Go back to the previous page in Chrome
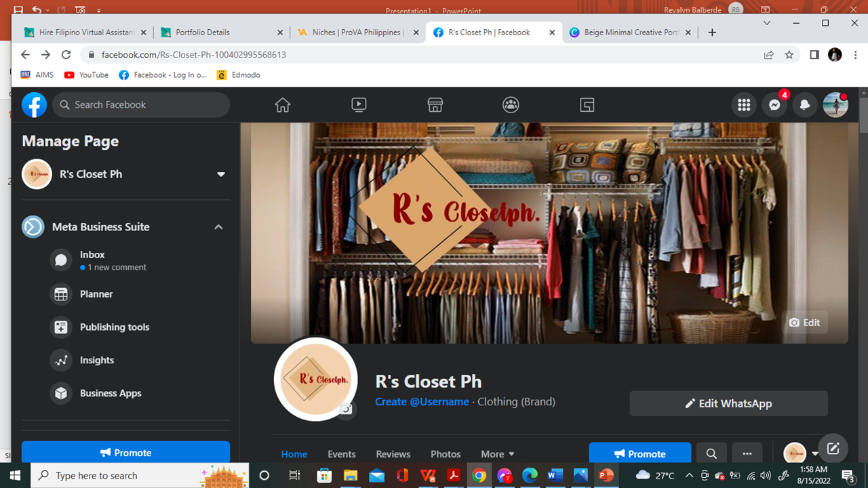Image resolution: width=868 pixels, height=488 pixels. [x=25, y=55]
